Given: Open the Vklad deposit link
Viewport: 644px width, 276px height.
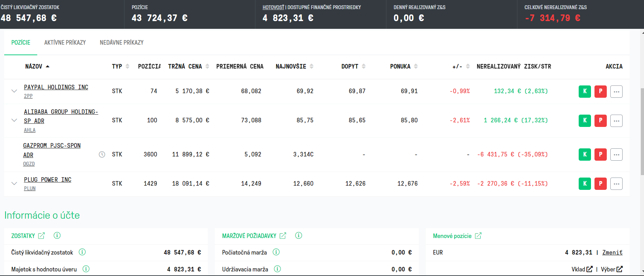Looking at the screenshot, I should pos(582,269).
